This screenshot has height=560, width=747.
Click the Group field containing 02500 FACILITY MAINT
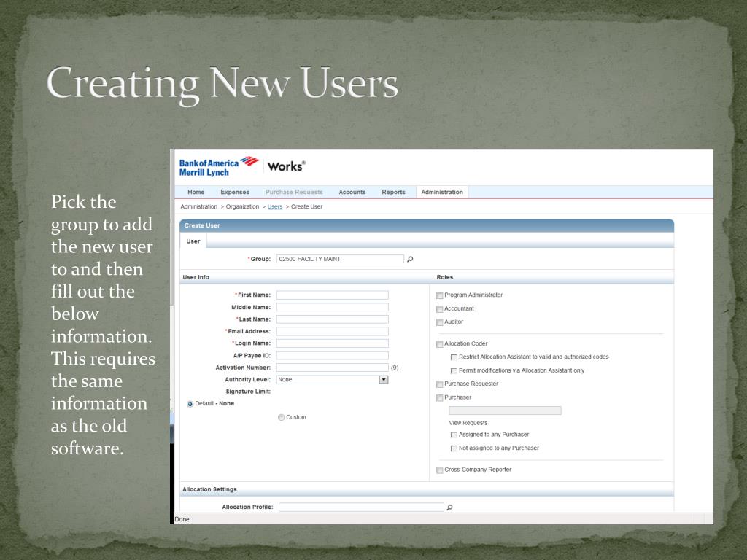pyautogui.click(x=340, y=259)
